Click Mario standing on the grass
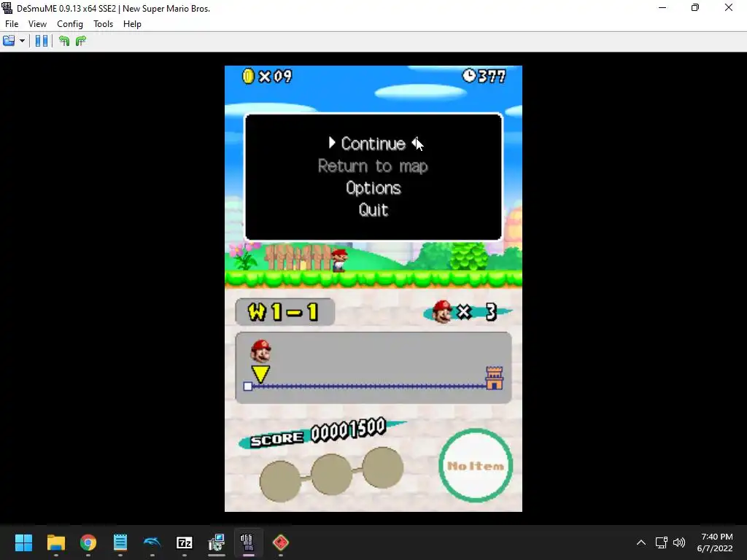Screen dimensions: 747x560 point(339,260)
